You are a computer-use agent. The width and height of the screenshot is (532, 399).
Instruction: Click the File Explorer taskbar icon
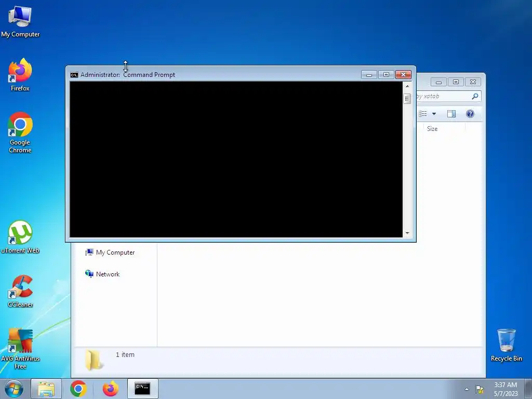click(x=46, y=389)
